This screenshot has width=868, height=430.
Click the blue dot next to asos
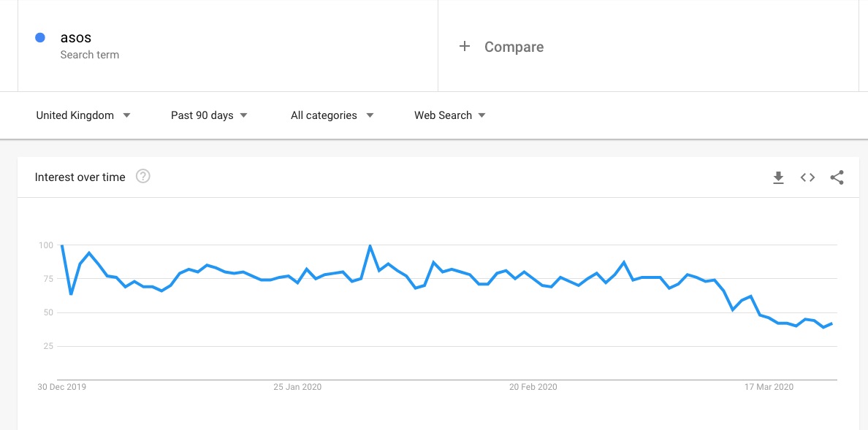coord(40,38)
